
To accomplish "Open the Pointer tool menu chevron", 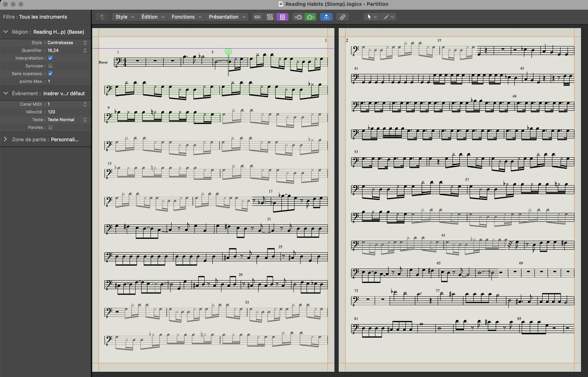I will 375,17.
